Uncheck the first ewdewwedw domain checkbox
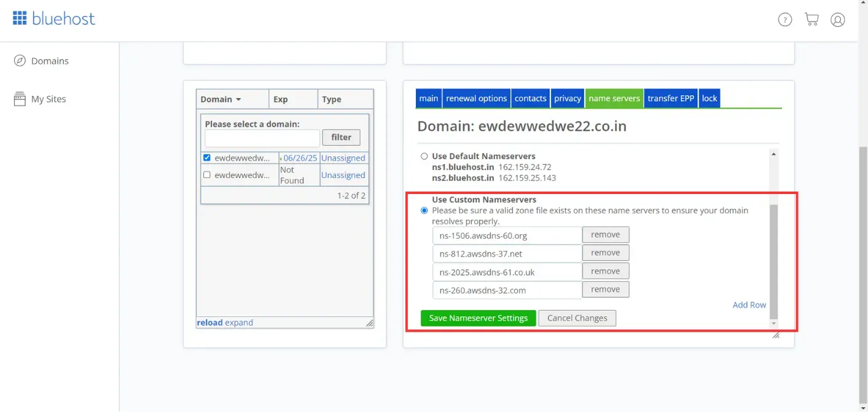Viewport: 868px width, 412px height. [207, 158]
